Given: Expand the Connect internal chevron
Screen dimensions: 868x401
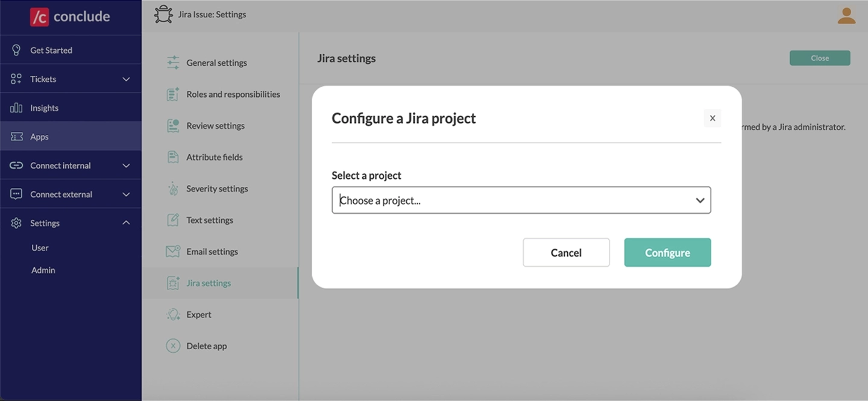Looking at the screenshot, I should [126, 166].
